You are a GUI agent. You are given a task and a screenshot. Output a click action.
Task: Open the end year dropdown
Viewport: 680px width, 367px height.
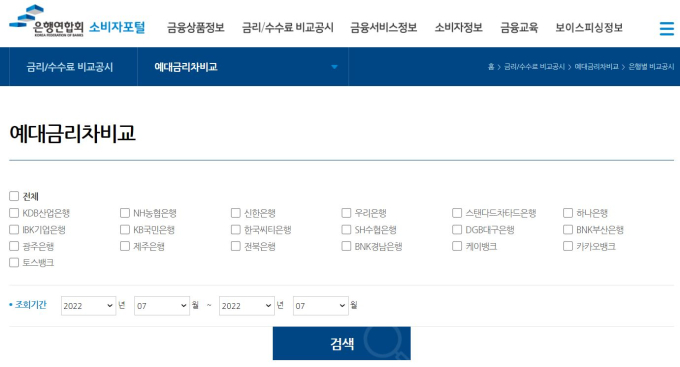coord(247,306)
